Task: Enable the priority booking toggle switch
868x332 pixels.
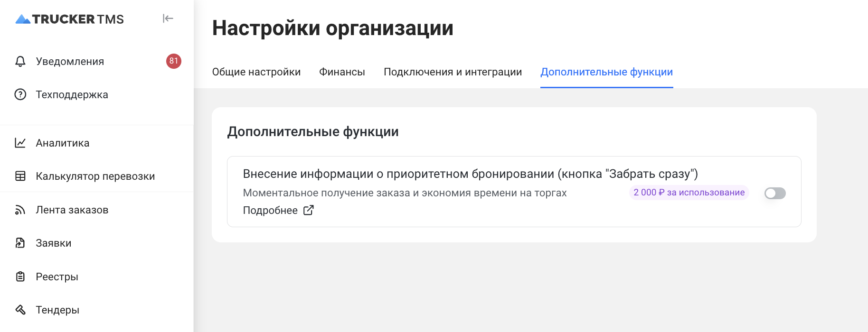Action: (775, 193)
